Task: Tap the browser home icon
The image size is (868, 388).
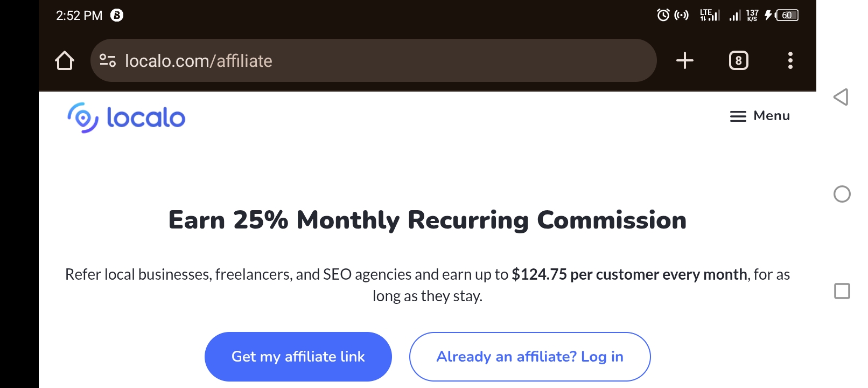Action: pos(65,60)
